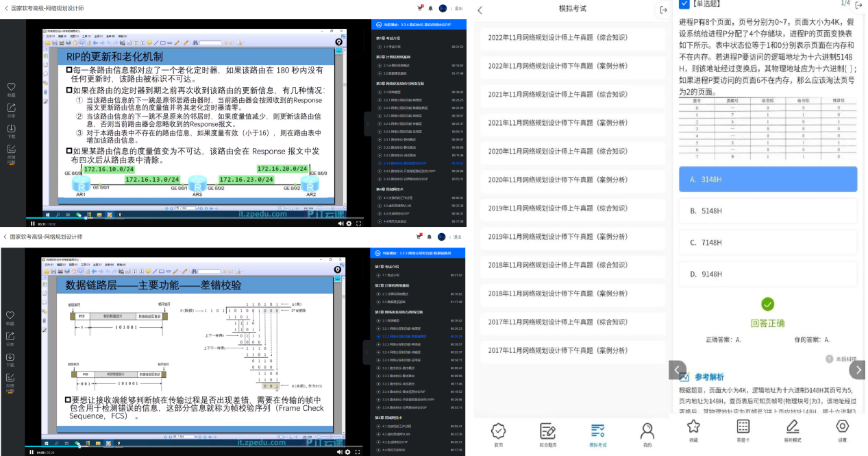Collapse the top course chapter list panel
Screen dimensions: 868x456
[367, 123]
